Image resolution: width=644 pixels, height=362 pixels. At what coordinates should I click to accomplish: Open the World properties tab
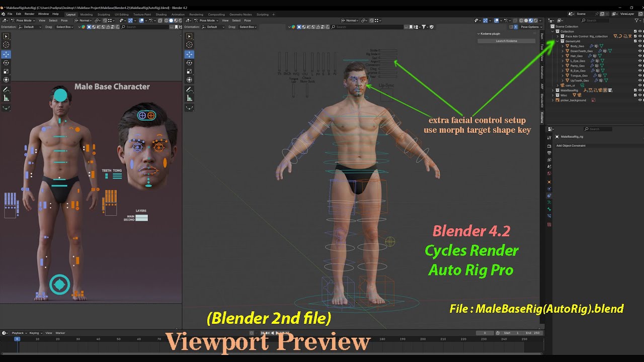(x=549, y=173)
